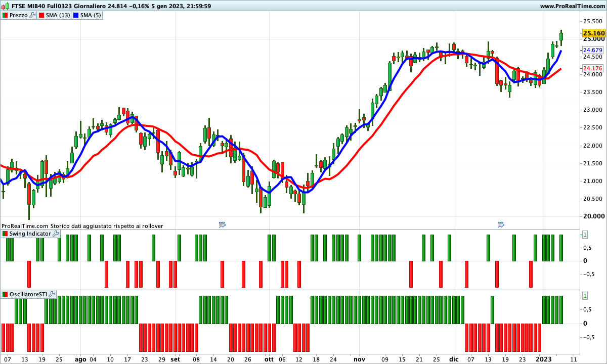Screen dimensions: 607x364
Task: Open the www.ProRealTime.com link
Action: tap(572, 6)
